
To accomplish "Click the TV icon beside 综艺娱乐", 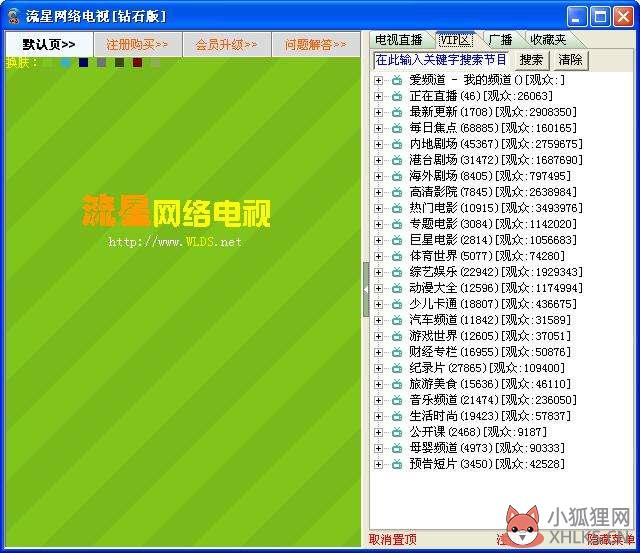I will tap(397, 272).
